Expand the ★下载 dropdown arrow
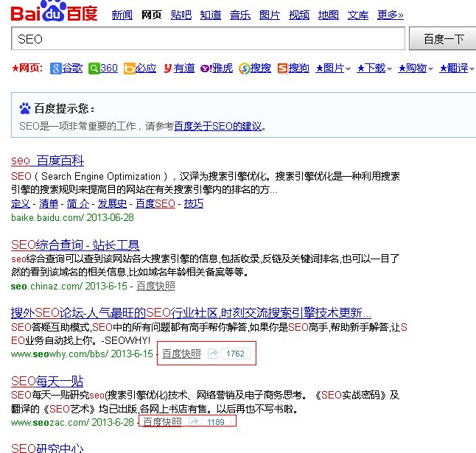Image resolution: width=476 pixels, height=453 pixels. coord(389,69)
